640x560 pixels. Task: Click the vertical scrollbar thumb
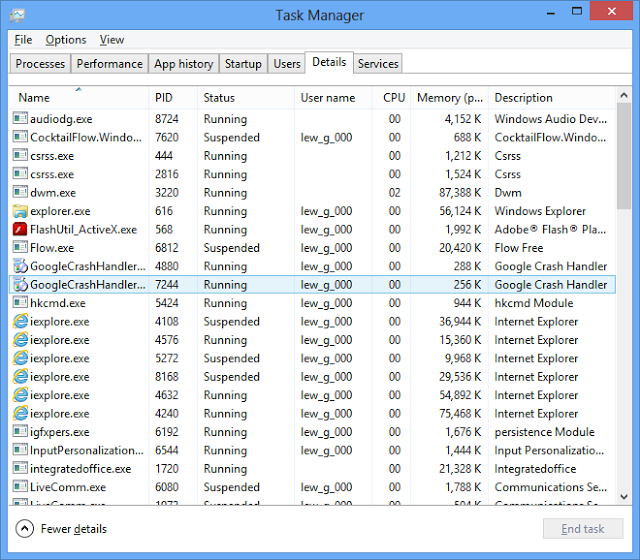624,156
